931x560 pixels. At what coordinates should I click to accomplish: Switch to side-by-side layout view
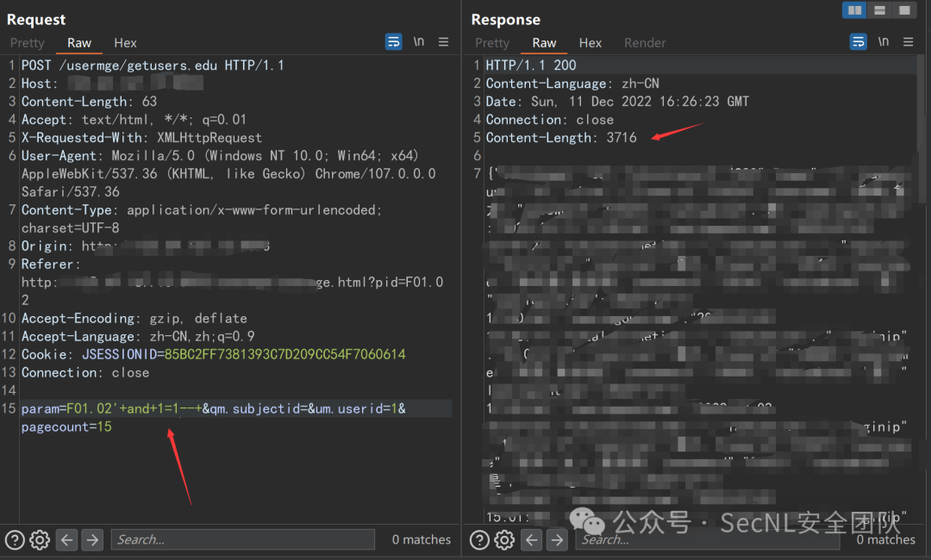pos(854,10)
